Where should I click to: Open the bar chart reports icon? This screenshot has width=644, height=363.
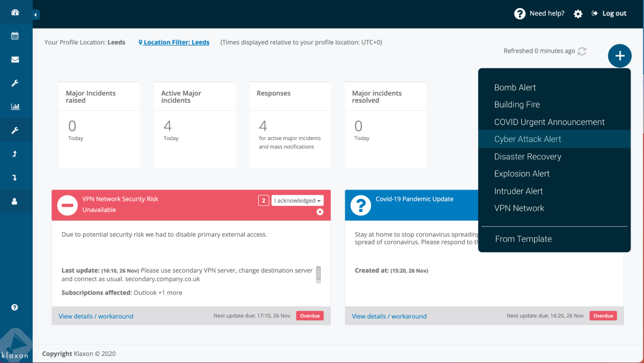pyautogui.click(x=15, y=107)
